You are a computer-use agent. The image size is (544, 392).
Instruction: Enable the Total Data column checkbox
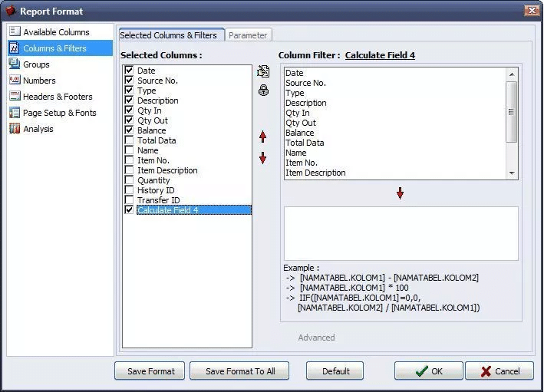[129, 140]
